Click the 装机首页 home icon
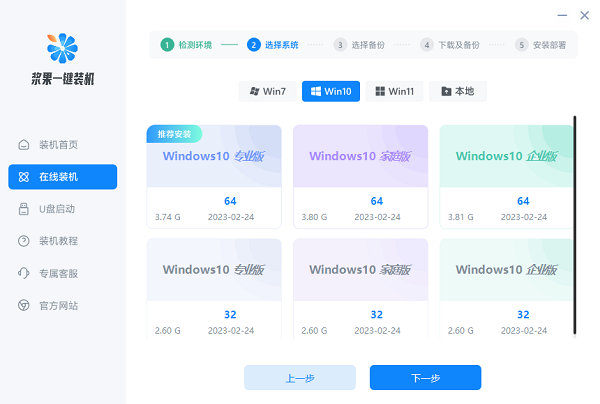600x404 pixels. click(x=24, y=145)
